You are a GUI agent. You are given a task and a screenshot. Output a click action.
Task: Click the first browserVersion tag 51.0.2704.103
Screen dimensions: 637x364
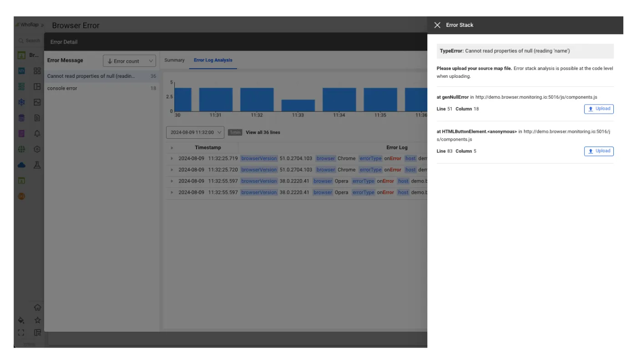(x=259, y=158)
